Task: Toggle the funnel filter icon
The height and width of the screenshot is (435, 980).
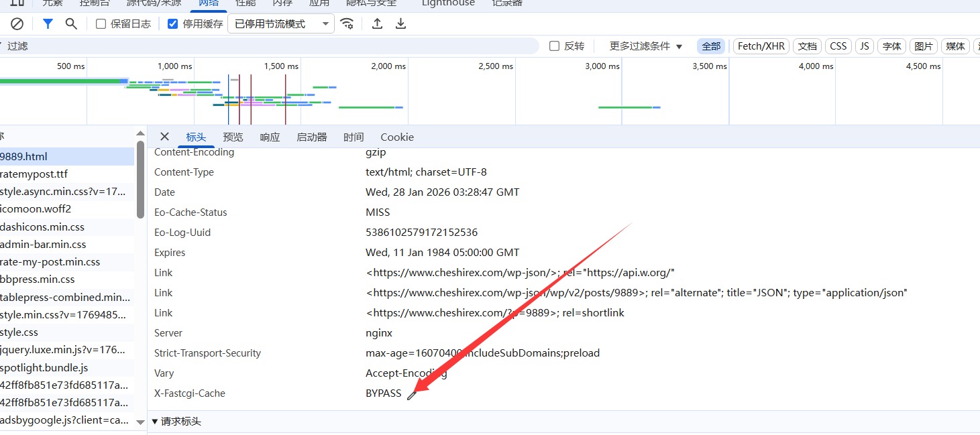Action: point(48,24)
